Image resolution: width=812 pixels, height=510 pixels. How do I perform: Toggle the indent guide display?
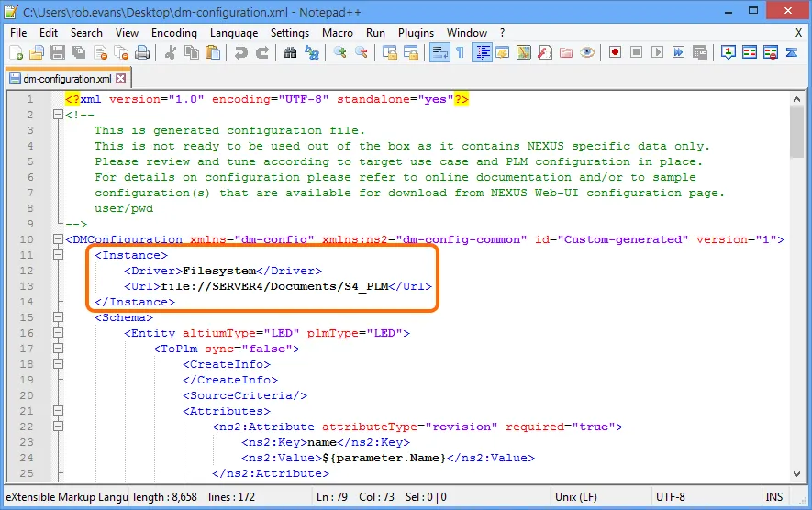click(482, 52)
